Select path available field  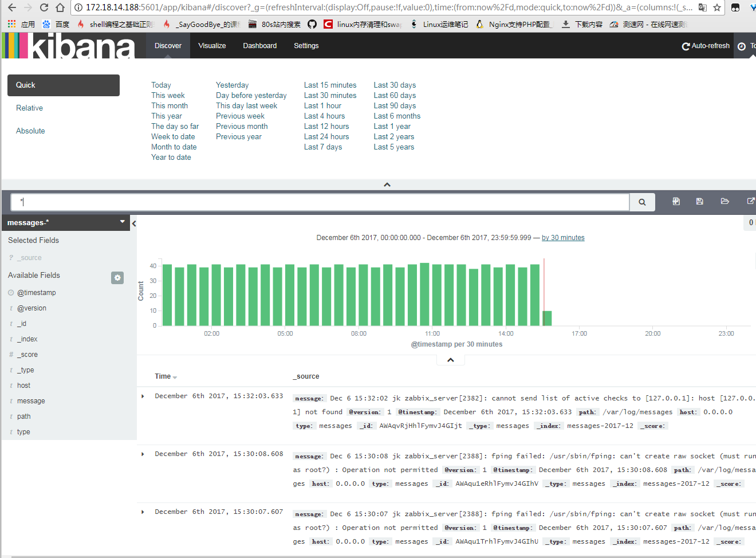point(24,416)
